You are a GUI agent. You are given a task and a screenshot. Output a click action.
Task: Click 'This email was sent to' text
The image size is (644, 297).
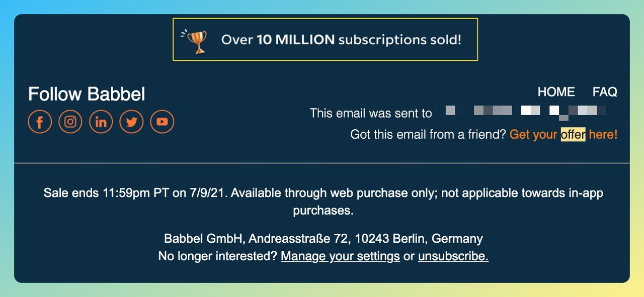(x=371, y=113)
